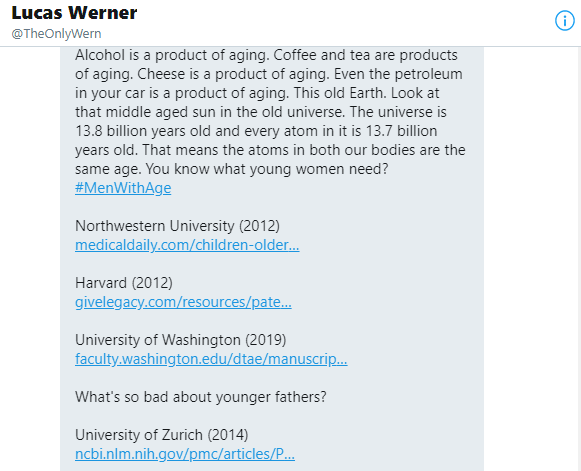Click the 'Harvard (2012)' line
Image resolution: width=581 pixels, height=471 pixels.
coord(124,283)
